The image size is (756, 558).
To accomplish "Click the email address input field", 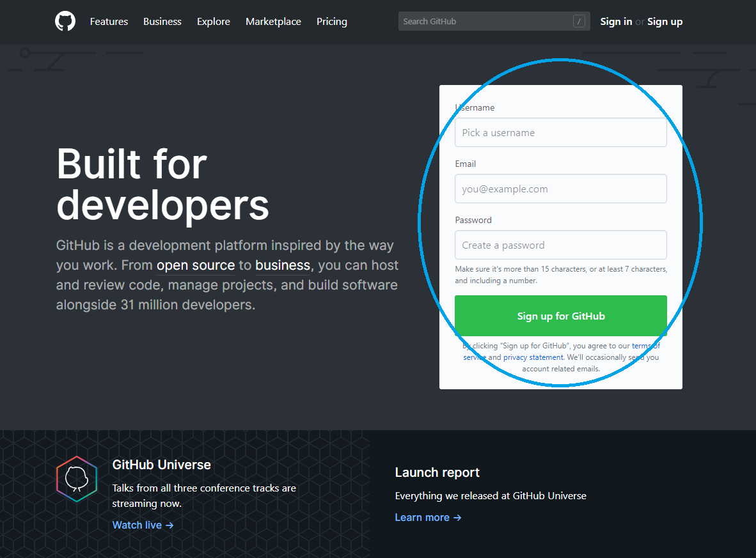I will tap(561, 189).
